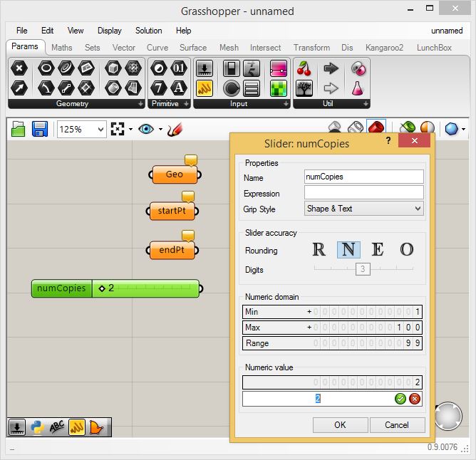Click the endPt parameter component
This screenshot has width=476, height=460.
[172, 250]
